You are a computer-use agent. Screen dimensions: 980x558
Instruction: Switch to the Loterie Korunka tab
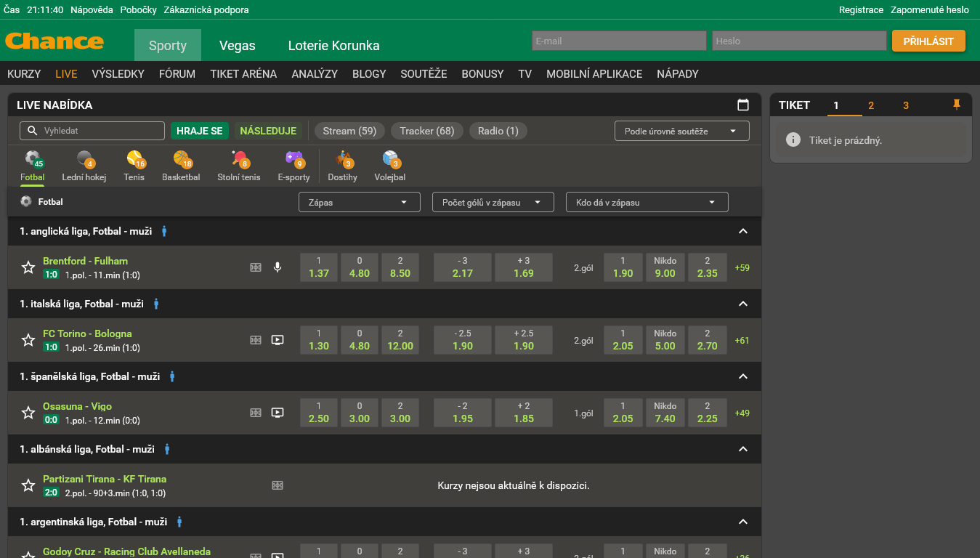[x=334, y=45]
